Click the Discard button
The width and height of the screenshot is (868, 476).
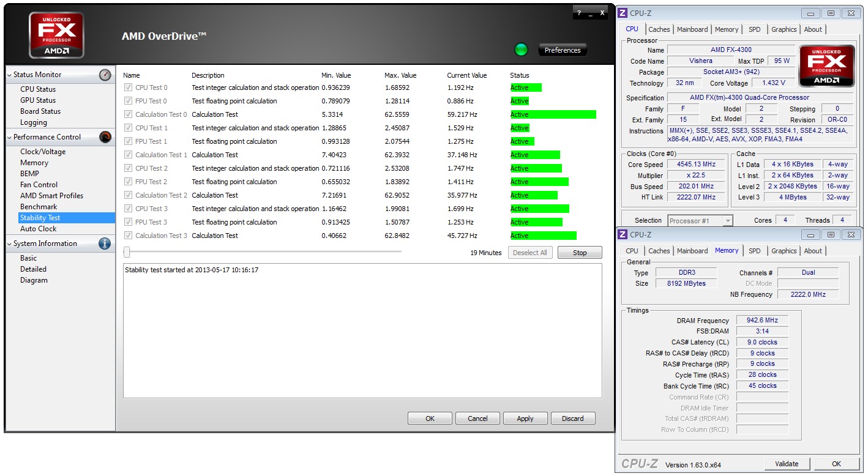click(573, 418)
